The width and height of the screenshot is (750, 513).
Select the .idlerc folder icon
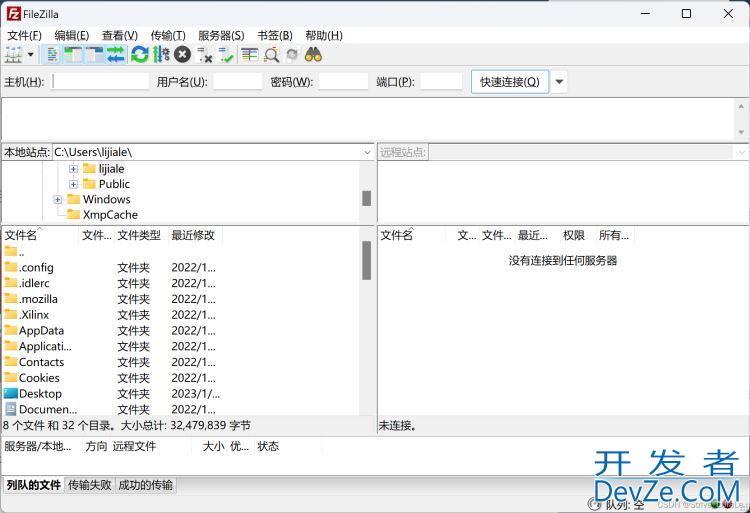[11, 283]
